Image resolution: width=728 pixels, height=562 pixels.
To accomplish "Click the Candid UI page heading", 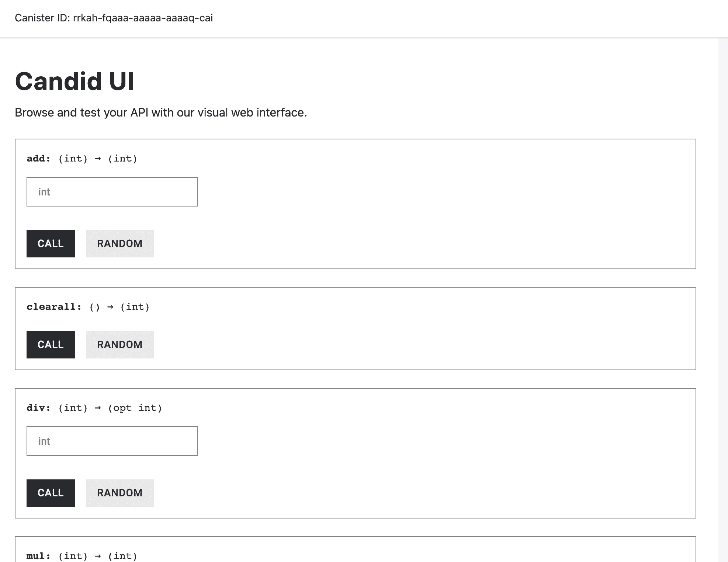I will click(x=75, y=81).
